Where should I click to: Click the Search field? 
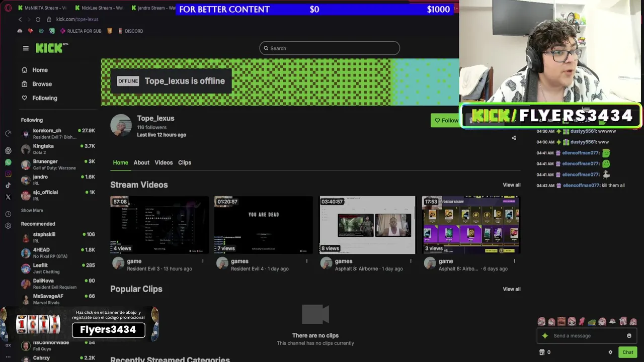[330, 48]
